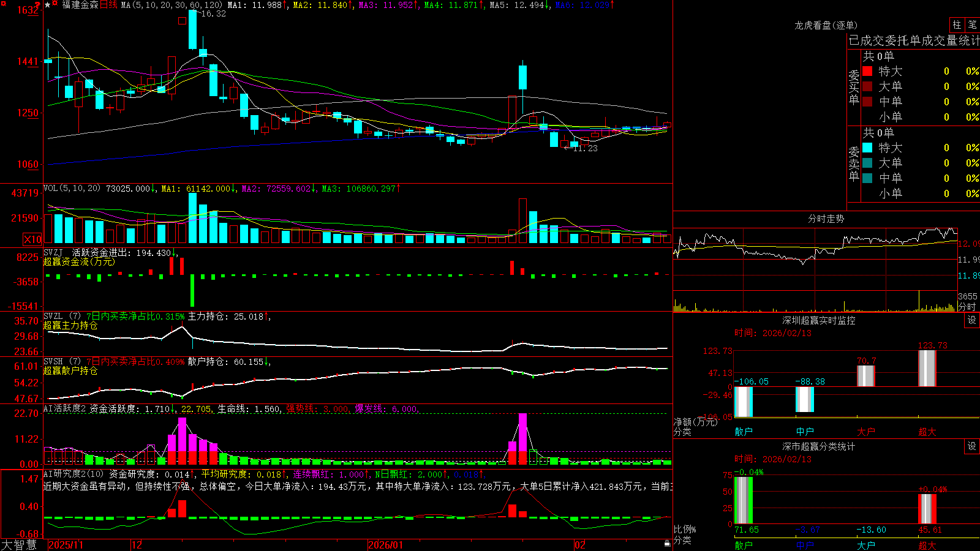Click the lock icon on the time axis
The height and width of the screenshot is (551, 980).
668,543
